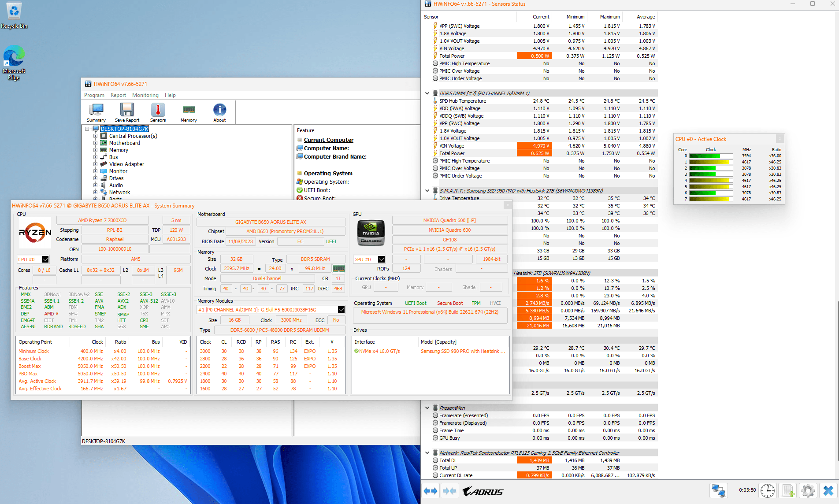This screenshot has height=504, width=839.
Task: Select the Drives tree item label
Action: [116, 178]
